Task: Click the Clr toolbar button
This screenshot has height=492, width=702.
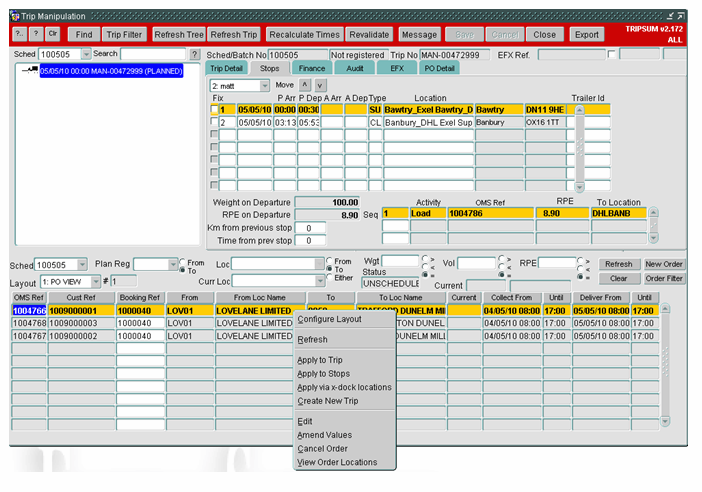Action: (x=53, y=34)
